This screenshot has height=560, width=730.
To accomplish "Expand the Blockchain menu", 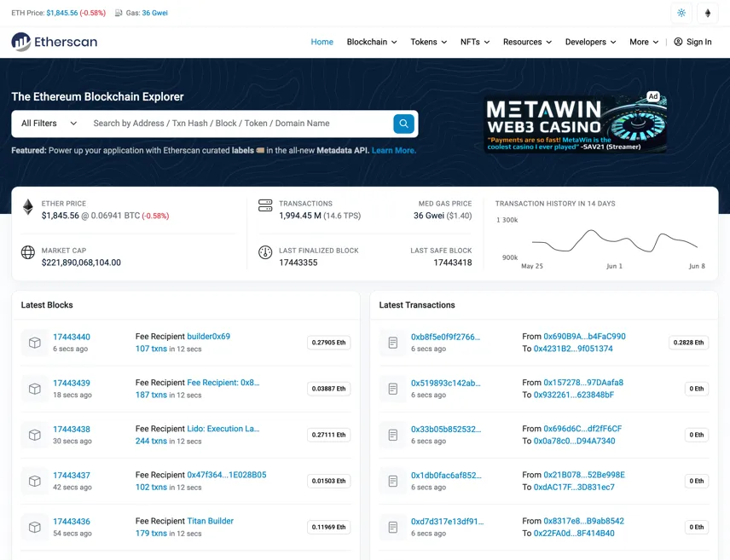I will (372, 42).
